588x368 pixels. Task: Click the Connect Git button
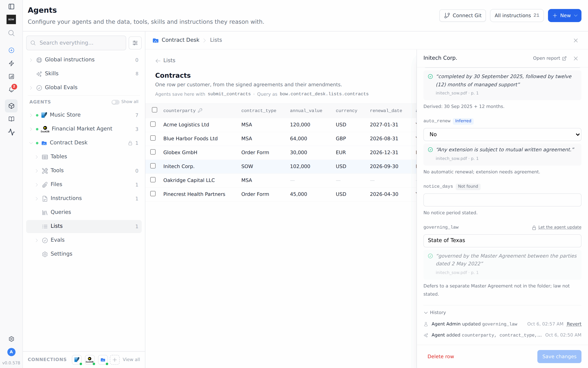pos(462,16)
